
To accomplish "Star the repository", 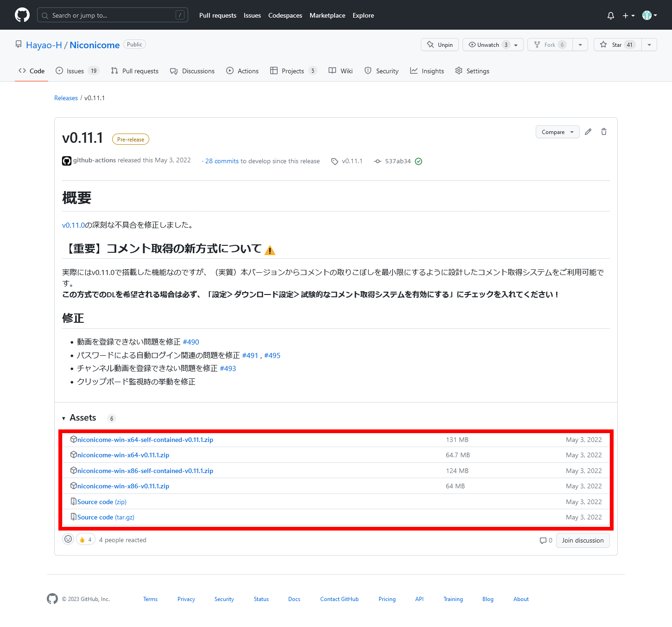I will [x=617, y=45].
